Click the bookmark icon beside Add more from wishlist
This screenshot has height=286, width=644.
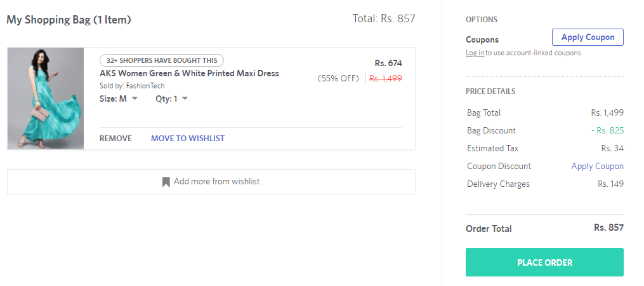[166, 182]
